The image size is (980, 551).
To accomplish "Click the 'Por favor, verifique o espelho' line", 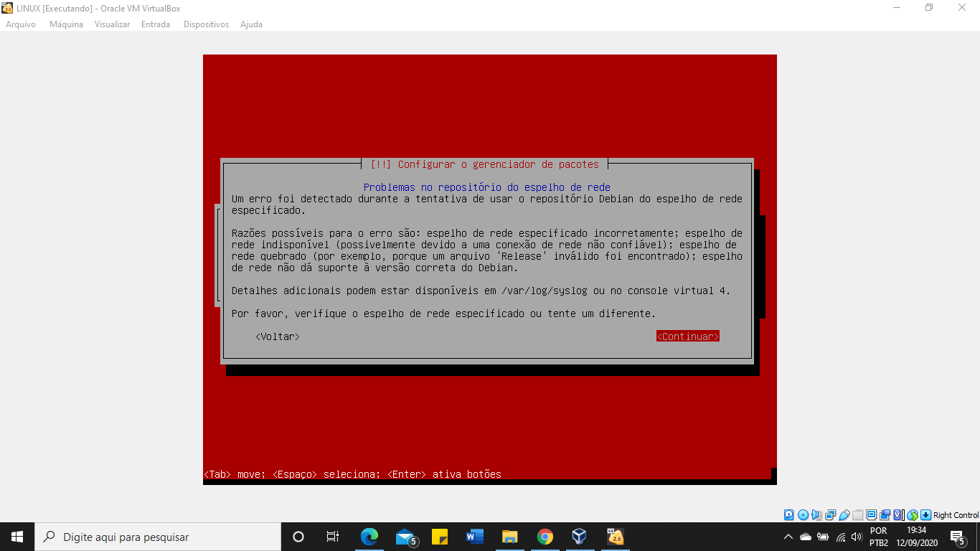I will click(443, 314).
